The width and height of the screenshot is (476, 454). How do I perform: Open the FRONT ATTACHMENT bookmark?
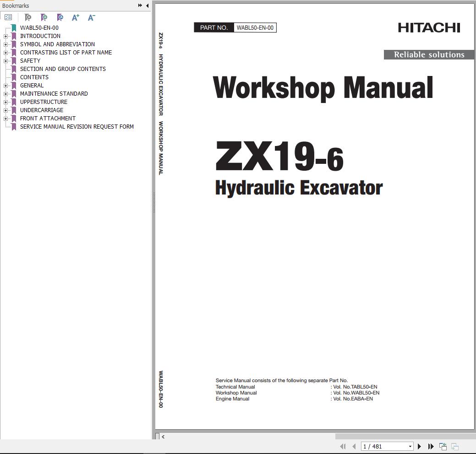tap(48, 118)
